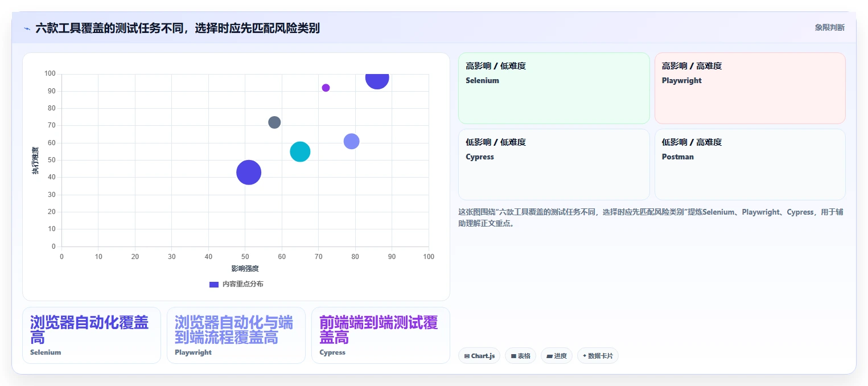Click the legend swatch for 内容重点分布
The image size is (868, 386).
pyautogui.click(x=214, y=284)
